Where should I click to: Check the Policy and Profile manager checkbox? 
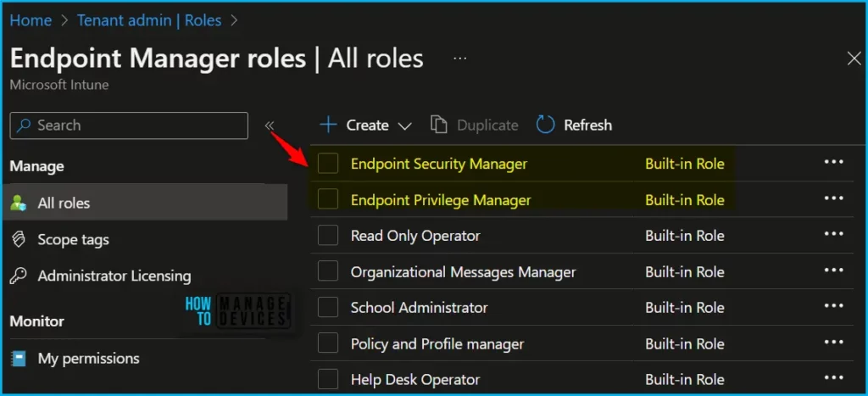[328, 343]
